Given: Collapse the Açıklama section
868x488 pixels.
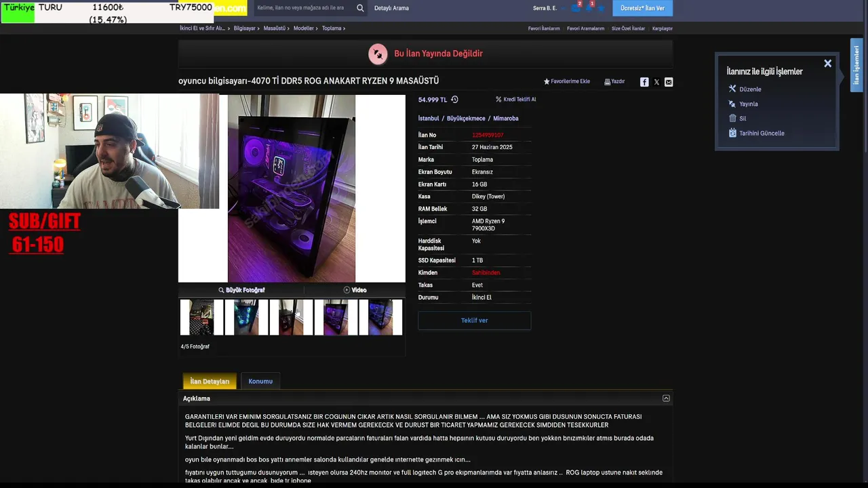Looking at the screenshot, I should pyautogui.click(x=666, y=399).
